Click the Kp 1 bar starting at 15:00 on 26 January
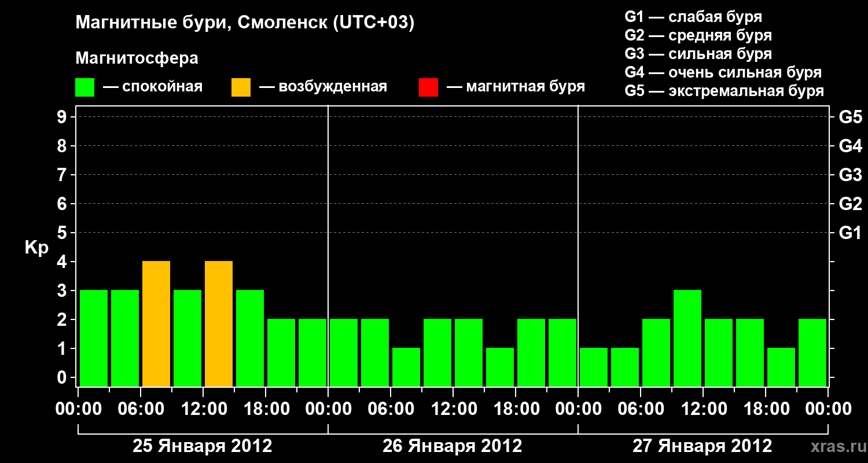This screenshot has width=868, height=463. tap(500, 367)
